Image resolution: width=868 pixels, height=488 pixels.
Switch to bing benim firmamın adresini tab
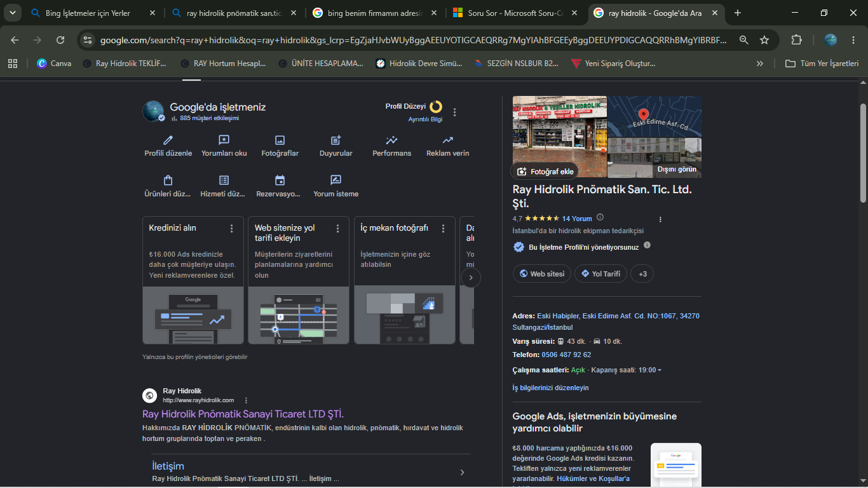(374, 13)
